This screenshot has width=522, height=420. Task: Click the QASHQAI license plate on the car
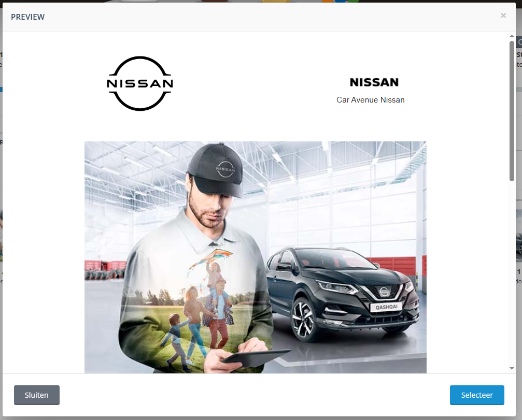click(386, 307)
